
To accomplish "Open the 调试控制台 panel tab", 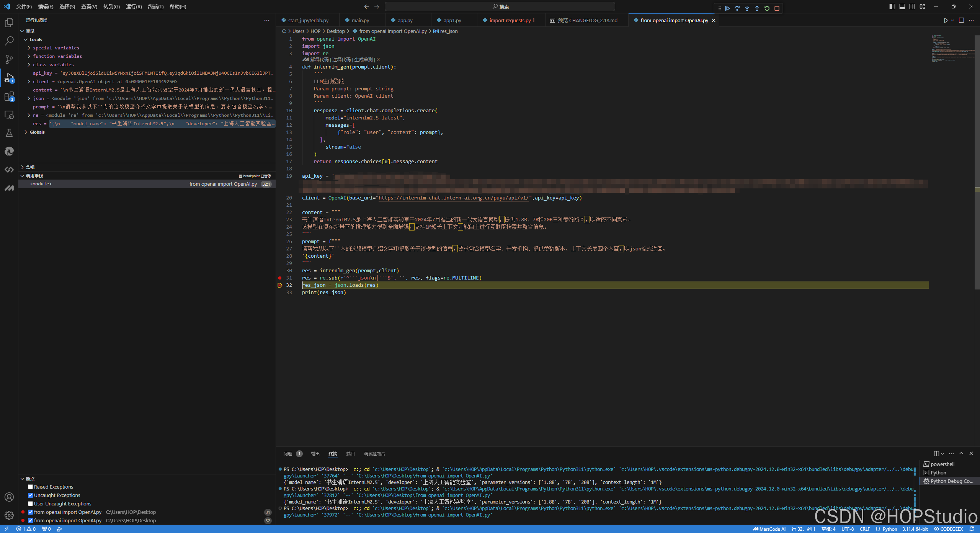I will click(x=374, y=454).
